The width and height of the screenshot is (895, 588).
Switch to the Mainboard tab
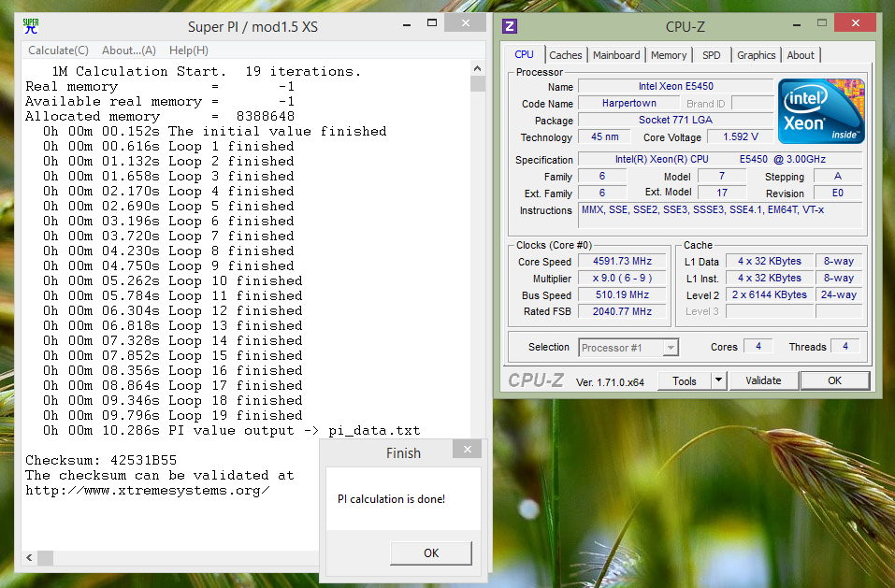(x=616, y=55)
